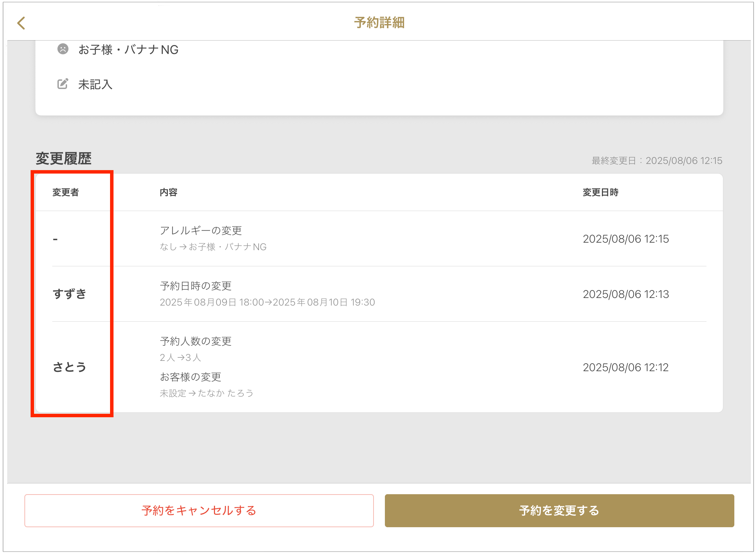The height and width of the screenshot is (554, 756).
Task: Click the 予約詳細 page title
Action: click(x=379, y=23)
